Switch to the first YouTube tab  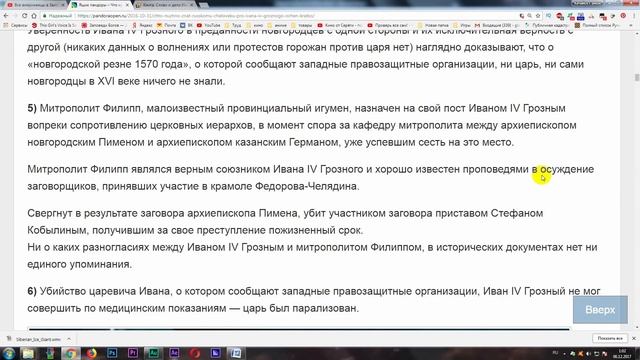(x=34, y=5)
